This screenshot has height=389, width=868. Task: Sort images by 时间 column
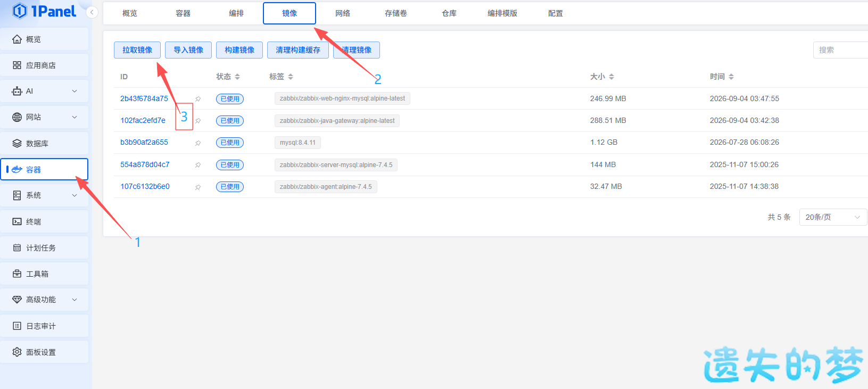[x=731, y=77]
